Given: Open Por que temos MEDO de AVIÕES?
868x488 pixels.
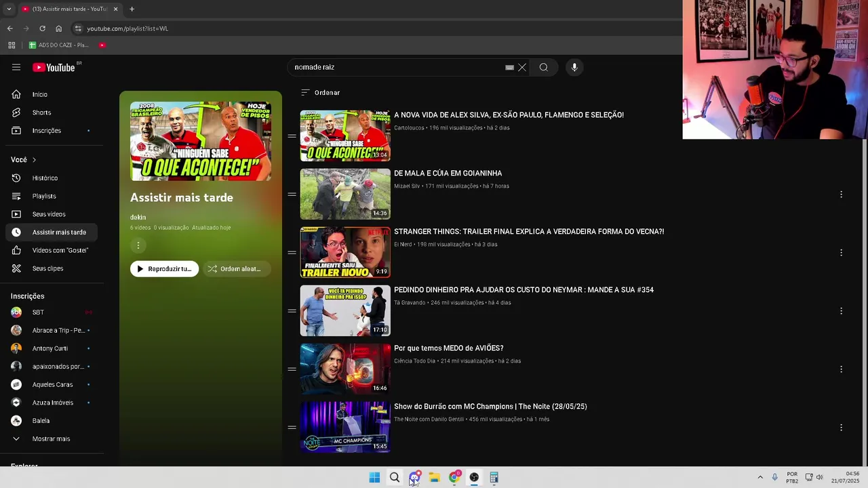Looking at the screenshot, I should 448,348.
